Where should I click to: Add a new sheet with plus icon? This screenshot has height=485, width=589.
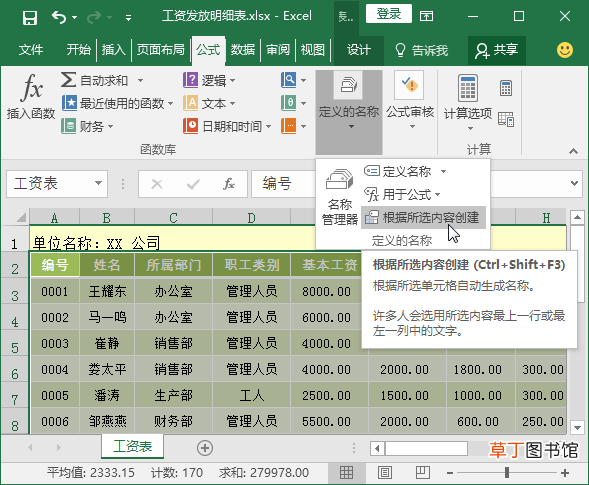[x=205, y=448]
